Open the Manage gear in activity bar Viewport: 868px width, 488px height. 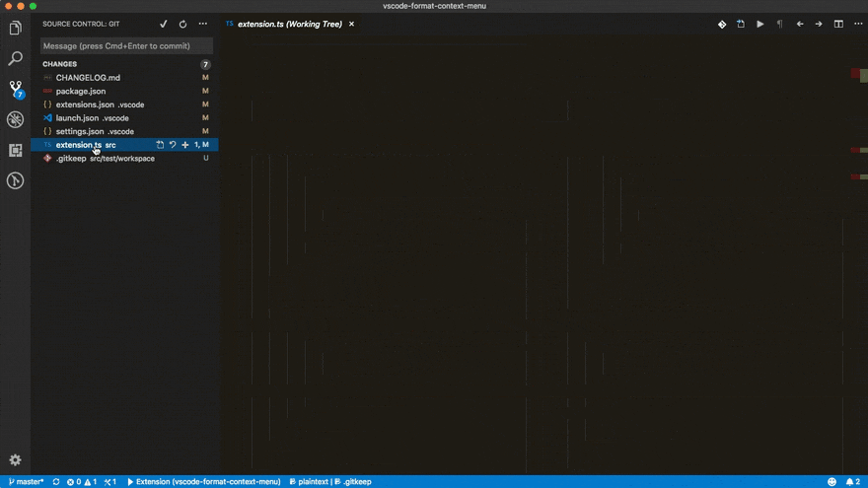16,459
